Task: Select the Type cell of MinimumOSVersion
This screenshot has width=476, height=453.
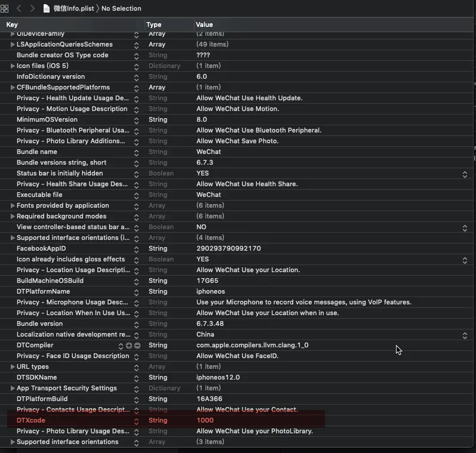Action: [x=158, y=119]
